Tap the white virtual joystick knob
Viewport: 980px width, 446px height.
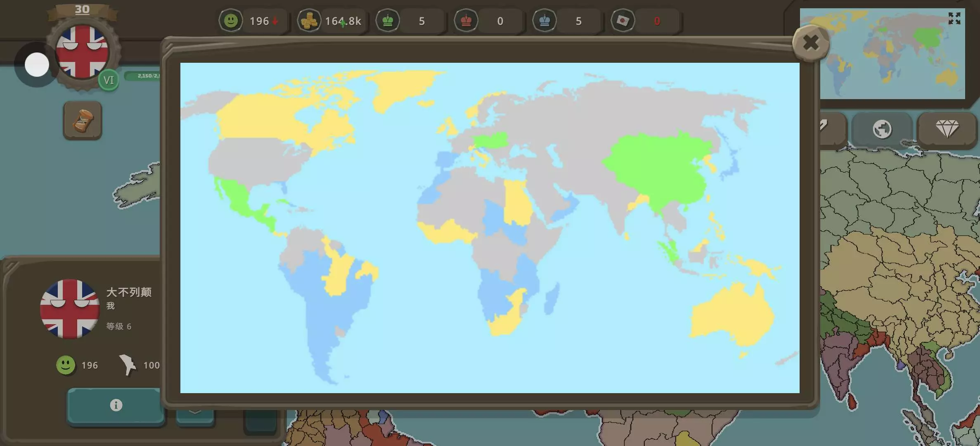(x=37, y=65)
